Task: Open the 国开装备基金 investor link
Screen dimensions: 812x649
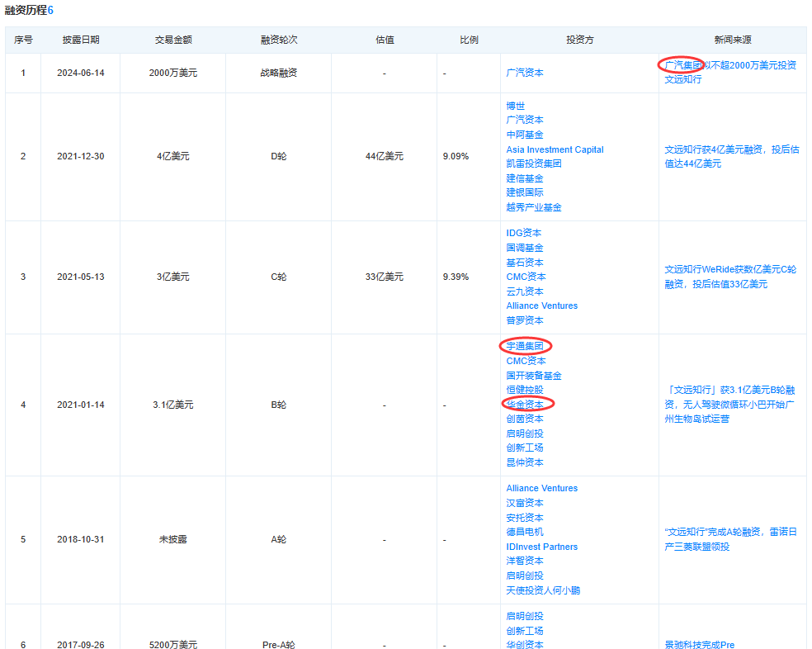Action: point(534,376)
